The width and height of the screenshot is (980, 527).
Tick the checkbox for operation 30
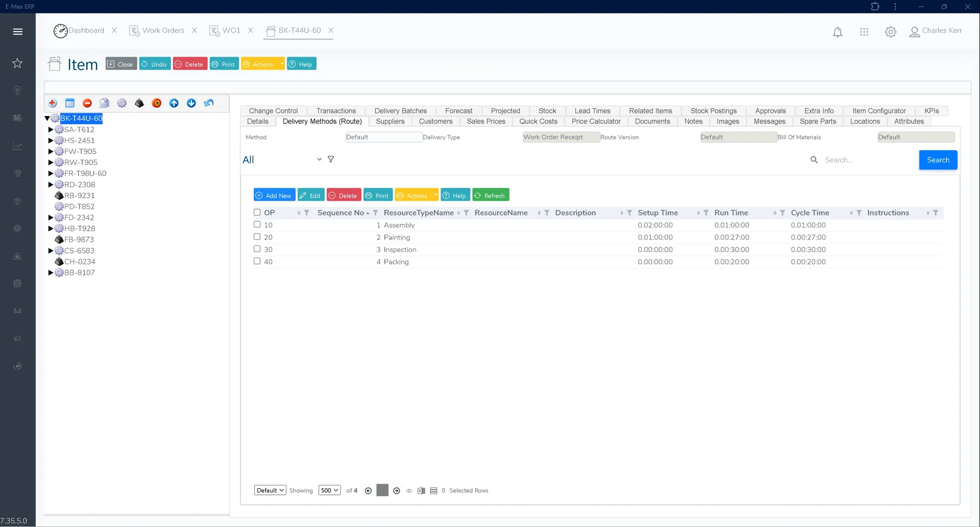click(x=257, y=249)
